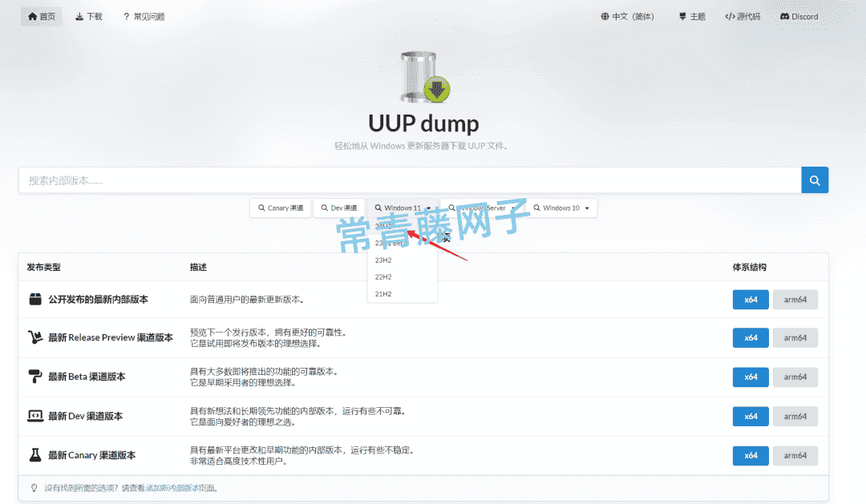The width and height of the screenshot is (866, 504).
Task: Click the UUP dump trash can logo
Action: [x=424, y=77]
